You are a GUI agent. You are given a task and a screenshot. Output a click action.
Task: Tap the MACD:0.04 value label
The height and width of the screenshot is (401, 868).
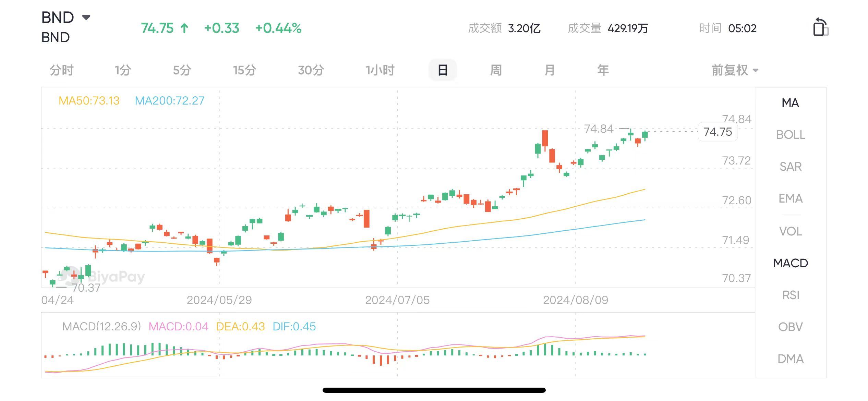click(x=178, y=326)
